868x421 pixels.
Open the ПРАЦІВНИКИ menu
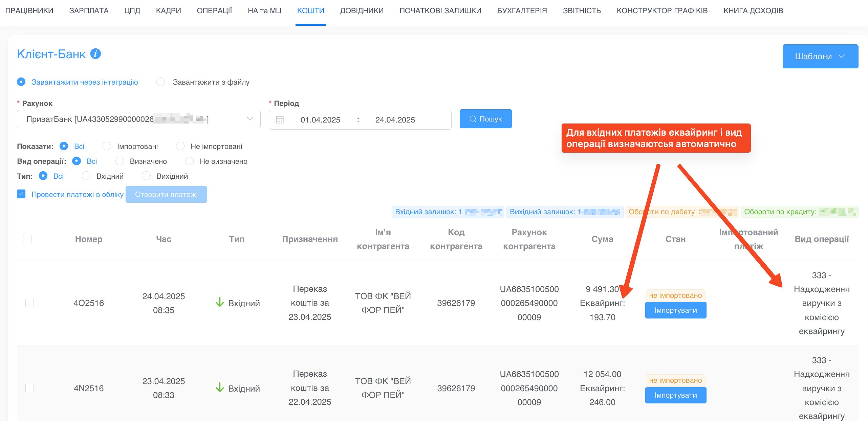[29, 10]
